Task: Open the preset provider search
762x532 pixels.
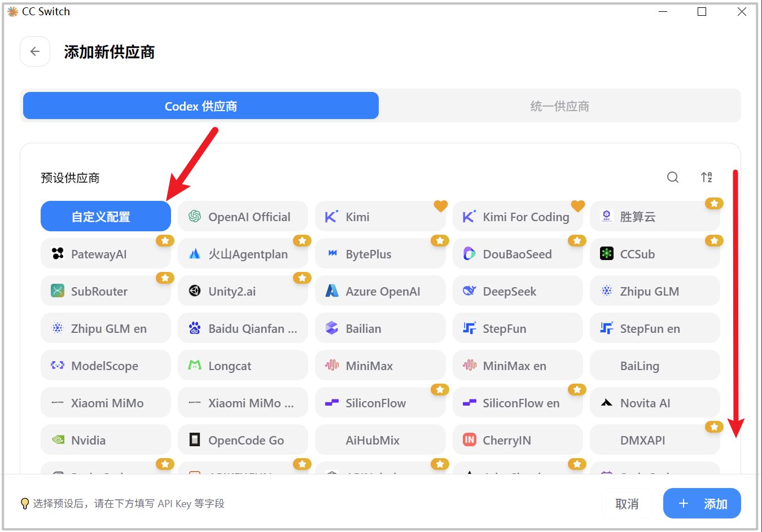Action: (673, 177)
